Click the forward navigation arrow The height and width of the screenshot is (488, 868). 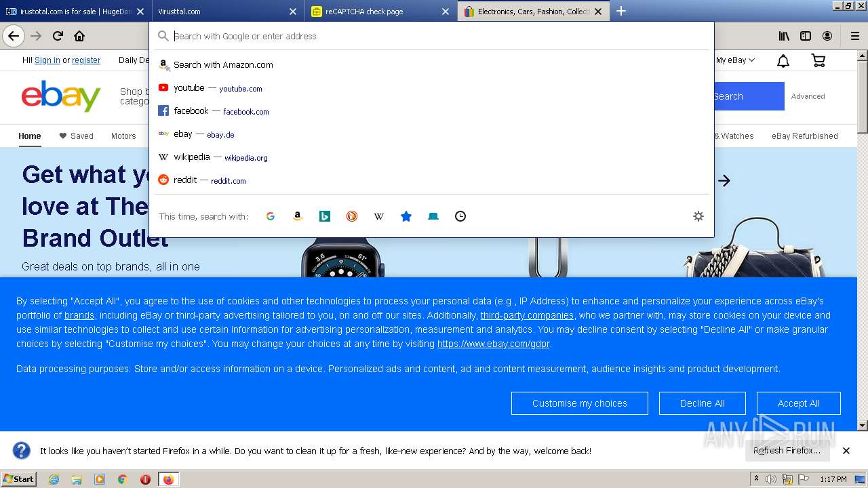click(36, 36)
